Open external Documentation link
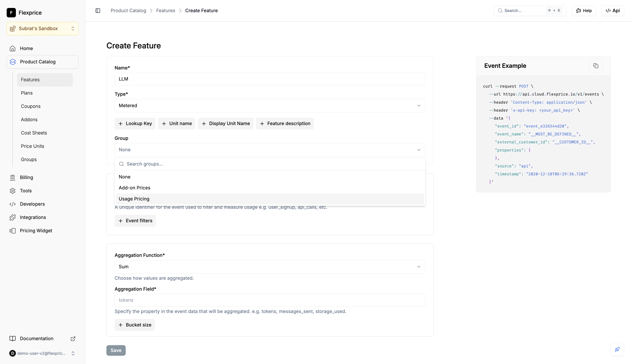The image size is (632, 364). [73, 339]
